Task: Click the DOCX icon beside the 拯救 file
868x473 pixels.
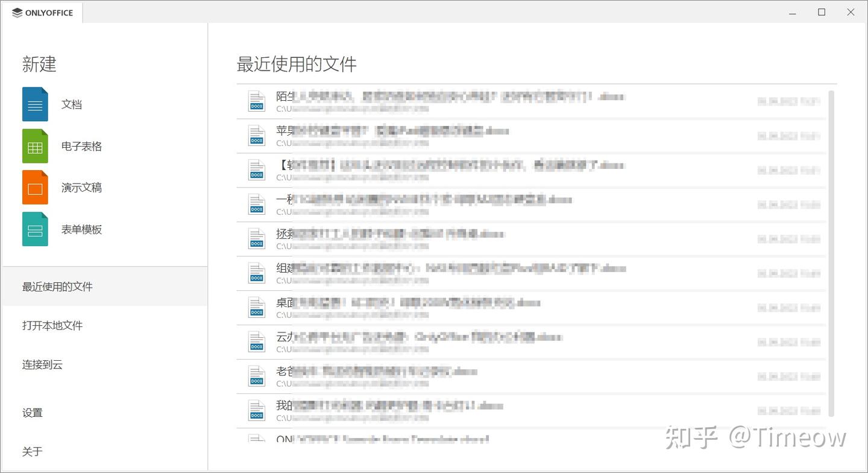Action: pyautogui.click(x=256, y=238)
